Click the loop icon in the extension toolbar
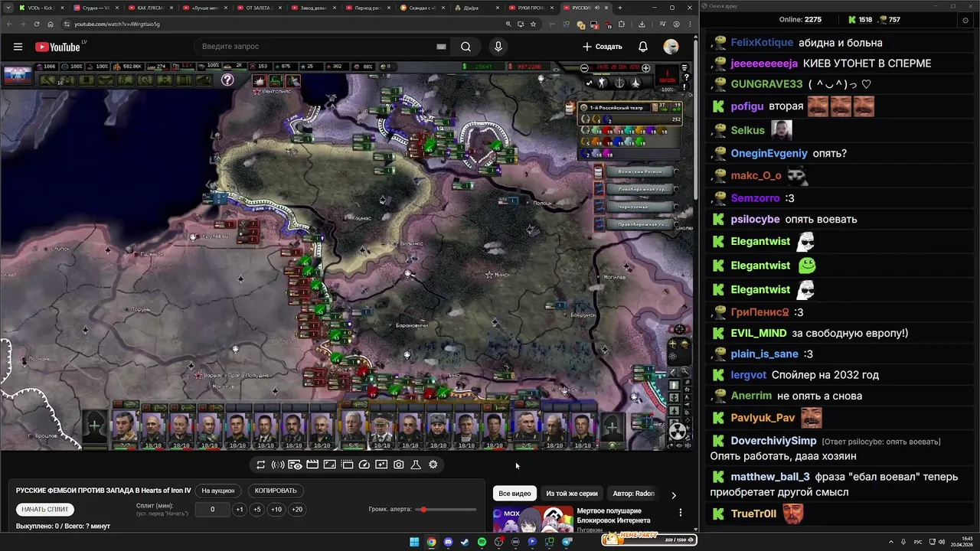This screenshot has height=551, width=980. pyautogui.click(x=260, y=465)
